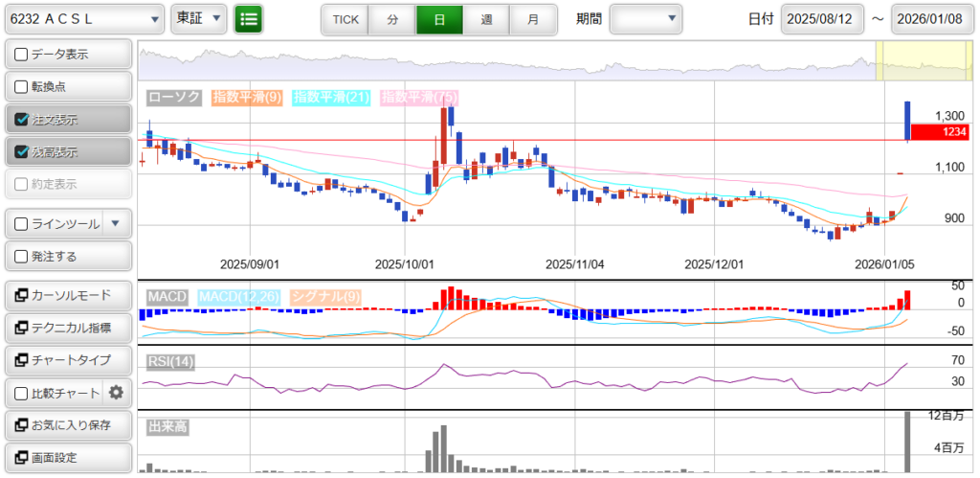The width and height of the screenshot is (980, 478).
Task: Click the green list view icon
Action: pos(249,18)
